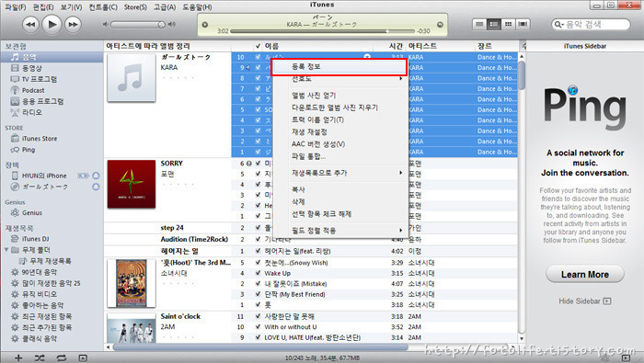644x363 pixels.
Task: Click the Play button
Action: (x=52, y=25)
